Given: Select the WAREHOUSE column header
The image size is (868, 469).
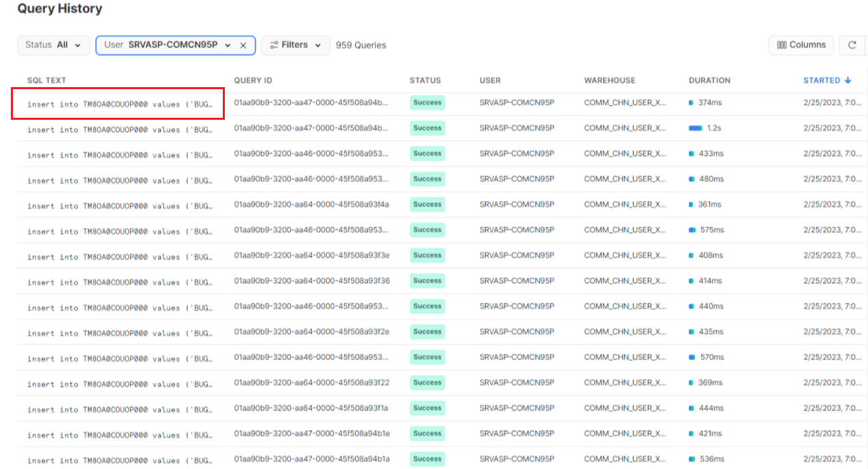Looking at the screenshot, I should (610, 80).
